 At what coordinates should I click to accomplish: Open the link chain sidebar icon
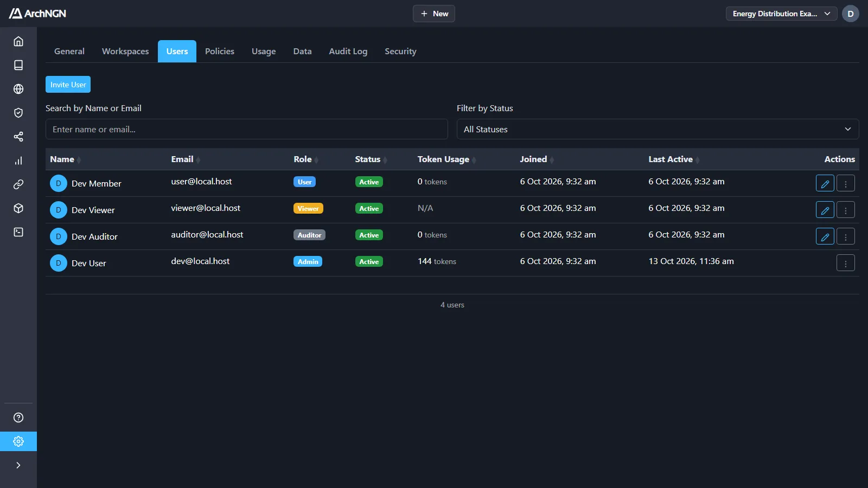point(18,184)
